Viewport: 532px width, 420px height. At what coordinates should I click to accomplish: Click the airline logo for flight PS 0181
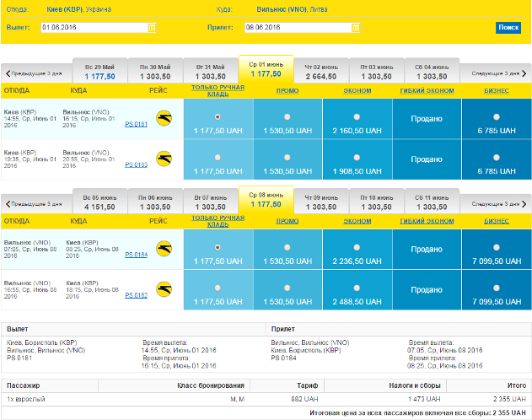164,117
